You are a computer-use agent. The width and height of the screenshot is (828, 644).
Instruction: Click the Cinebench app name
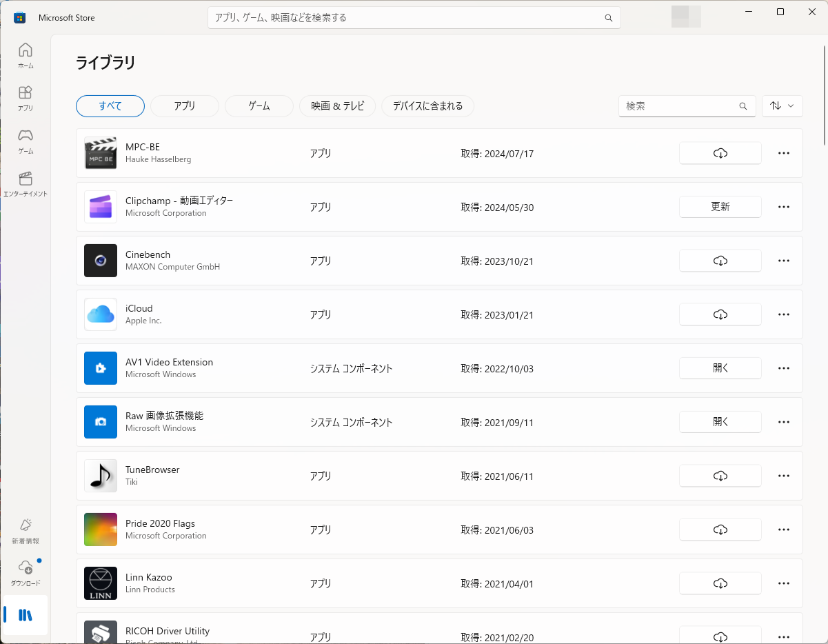148,254
